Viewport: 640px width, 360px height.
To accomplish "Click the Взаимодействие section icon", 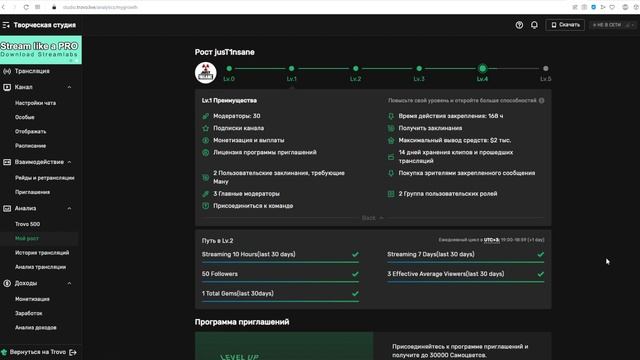I will (7, 162).
